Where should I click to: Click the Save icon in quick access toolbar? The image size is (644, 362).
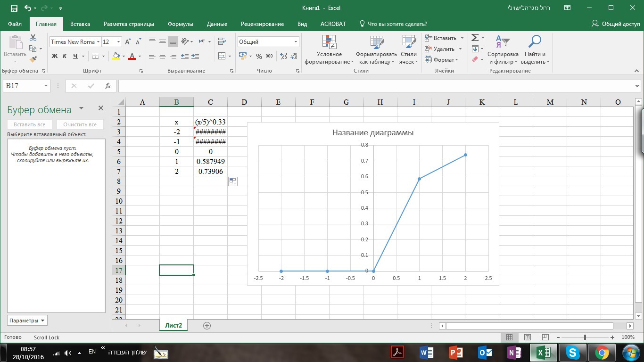coord(14,8)
